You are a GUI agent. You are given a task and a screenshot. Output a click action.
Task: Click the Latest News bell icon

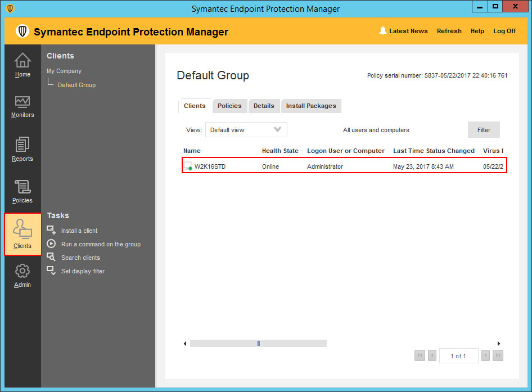pos(383,31)
